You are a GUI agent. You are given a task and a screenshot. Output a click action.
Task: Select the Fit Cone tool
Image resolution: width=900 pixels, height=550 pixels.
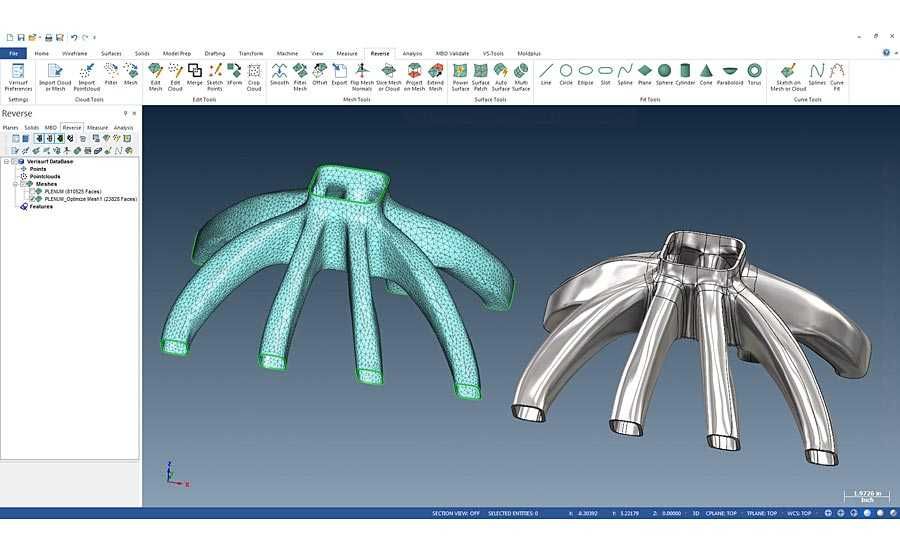click(x=706, y=75)
